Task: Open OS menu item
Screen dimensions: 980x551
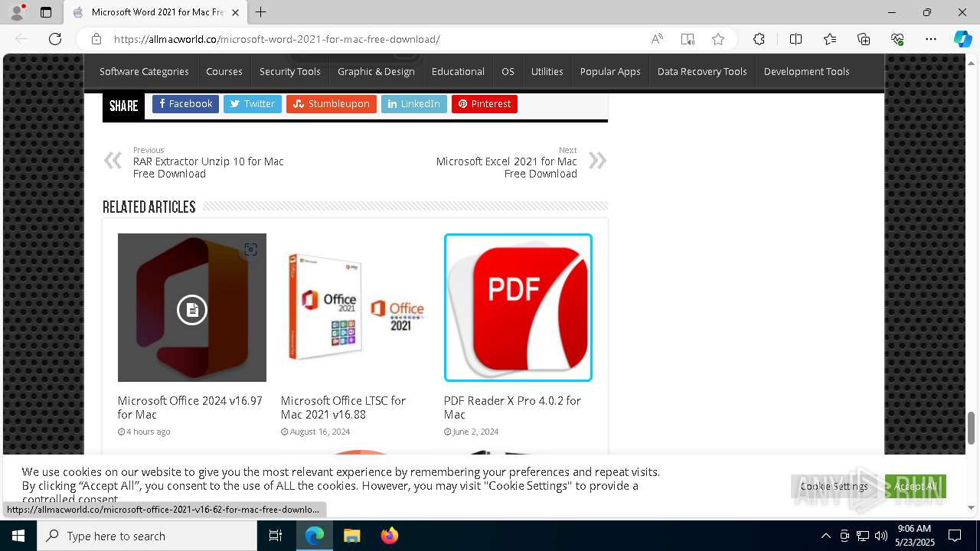Action: tap(508, 71)
